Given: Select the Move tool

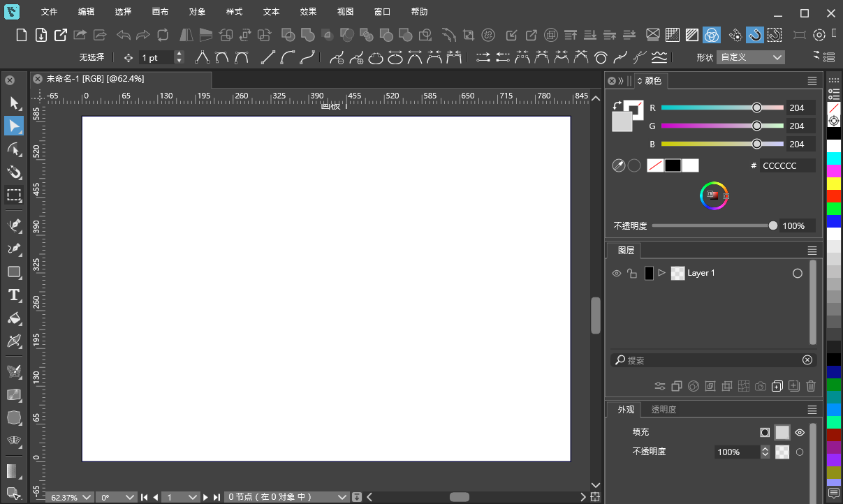Looking at the screenshot, I should (14, 103).
